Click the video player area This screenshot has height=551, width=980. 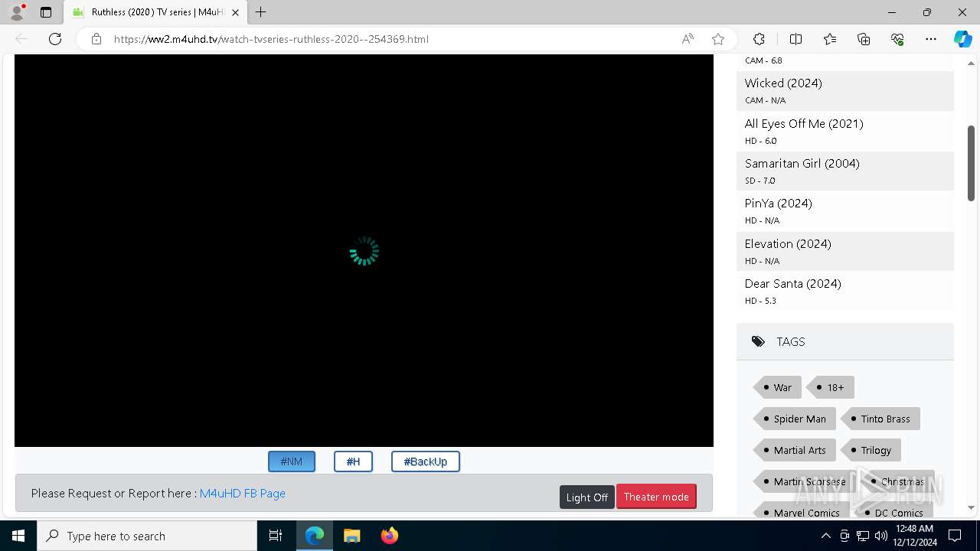[364, 250]
